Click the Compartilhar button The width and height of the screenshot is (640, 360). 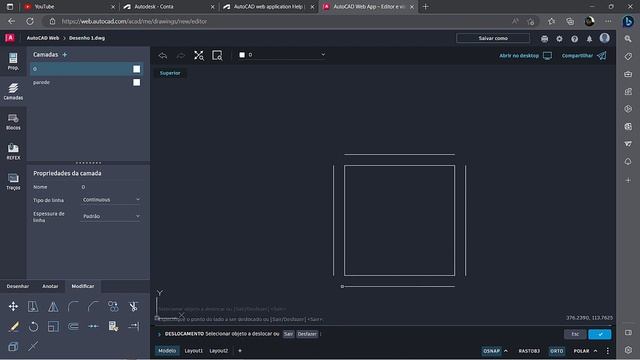pos(584,56)
